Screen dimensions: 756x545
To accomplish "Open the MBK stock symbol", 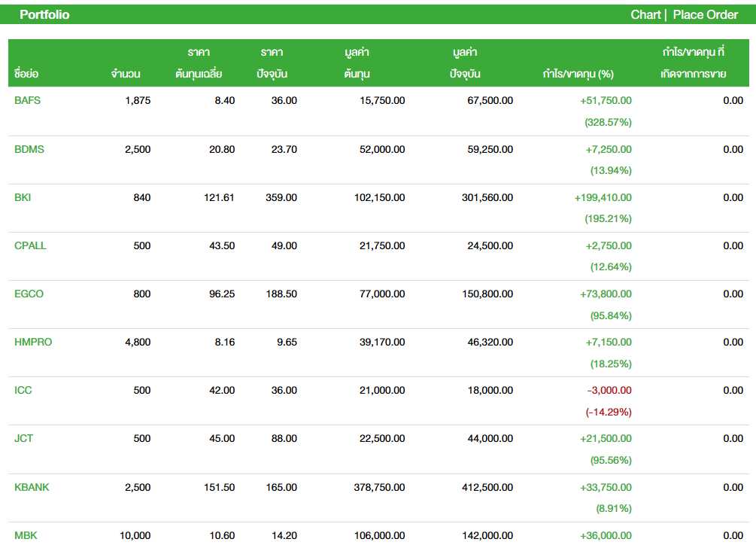I will (x=26, y=535).
